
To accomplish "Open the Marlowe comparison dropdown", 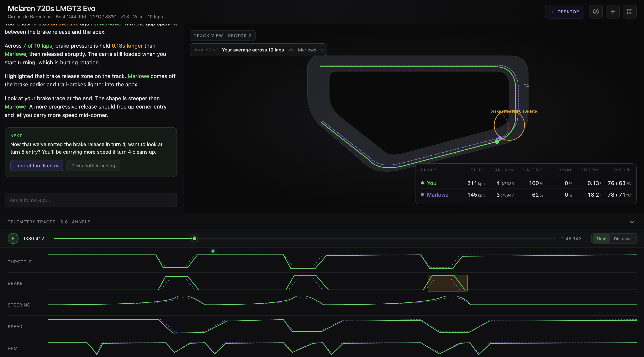I will (310, 50).
